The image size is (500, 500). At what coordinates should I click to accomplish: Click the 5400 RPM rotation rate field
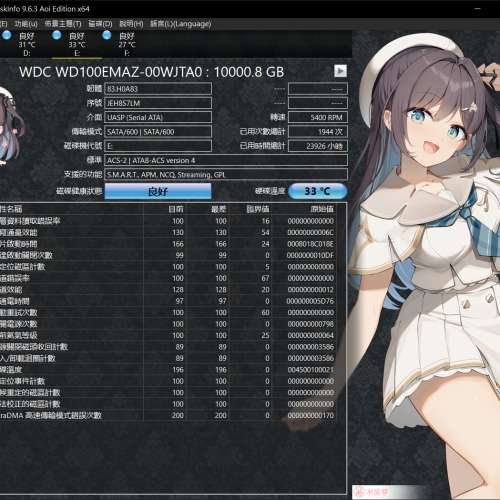click(x=318, y=117)
